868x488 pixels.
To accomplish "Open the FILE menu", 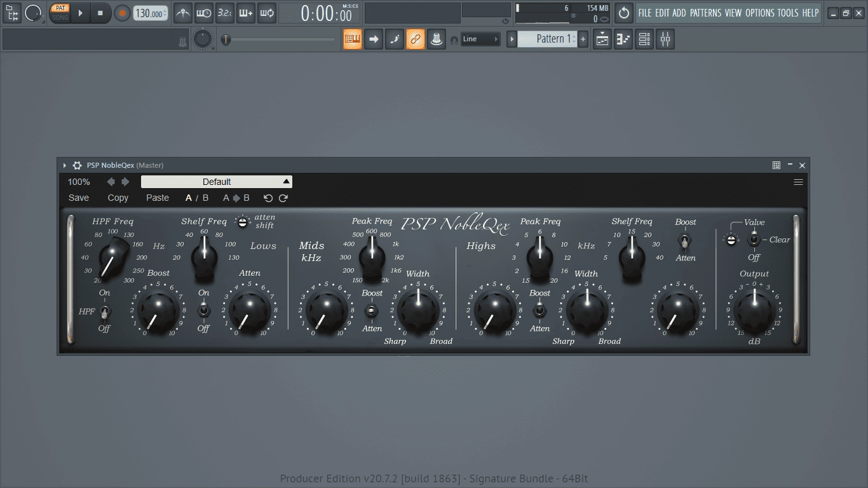I will pyautogui.click(x=645, y=13).
